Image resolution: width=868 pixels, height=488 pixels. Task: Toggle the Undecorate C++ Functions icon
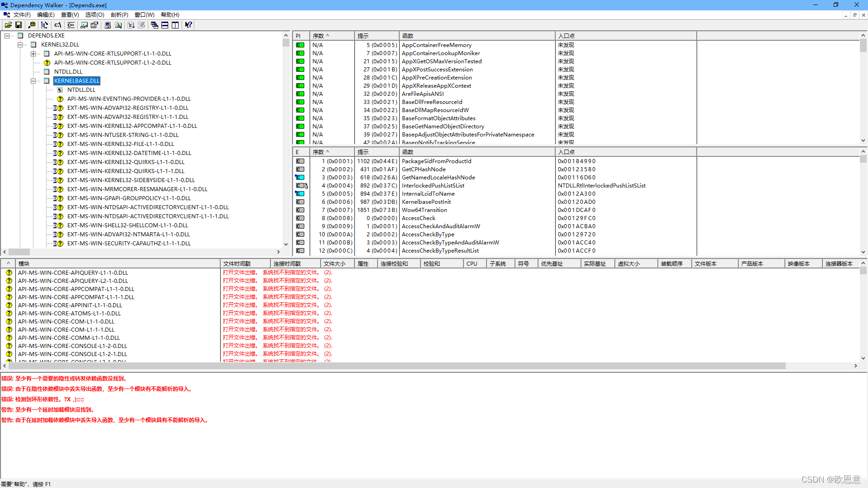pos(71,25)
